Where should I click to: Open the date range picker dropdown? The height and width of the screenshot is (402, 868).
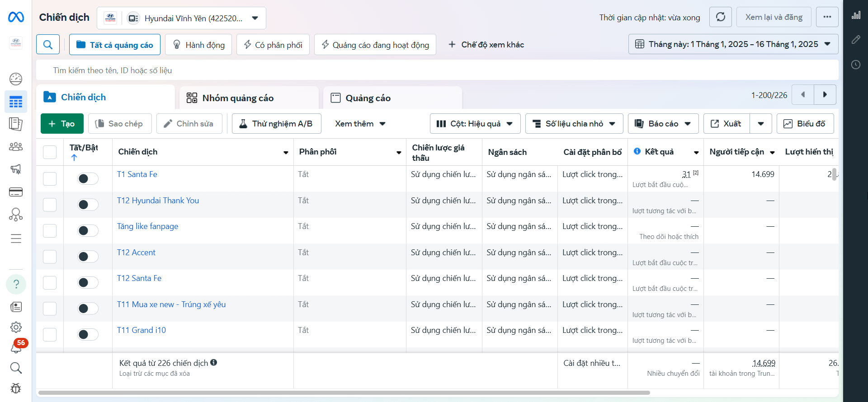click(733, 44)
